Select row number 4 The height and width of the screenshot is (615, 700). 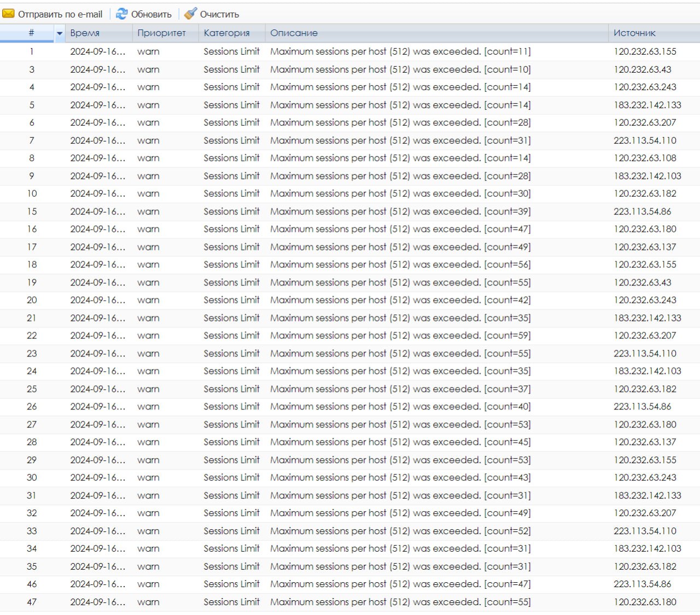click(32, 87)
